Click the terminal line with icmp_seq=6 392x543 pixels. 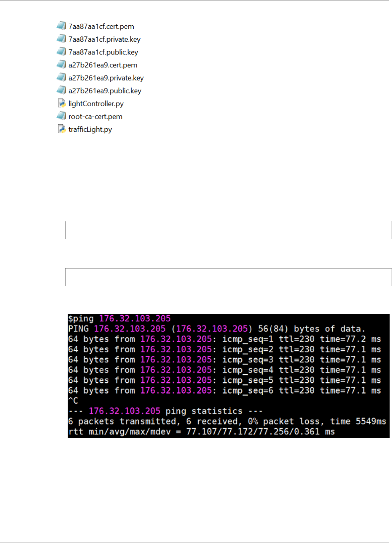[225, 391]
